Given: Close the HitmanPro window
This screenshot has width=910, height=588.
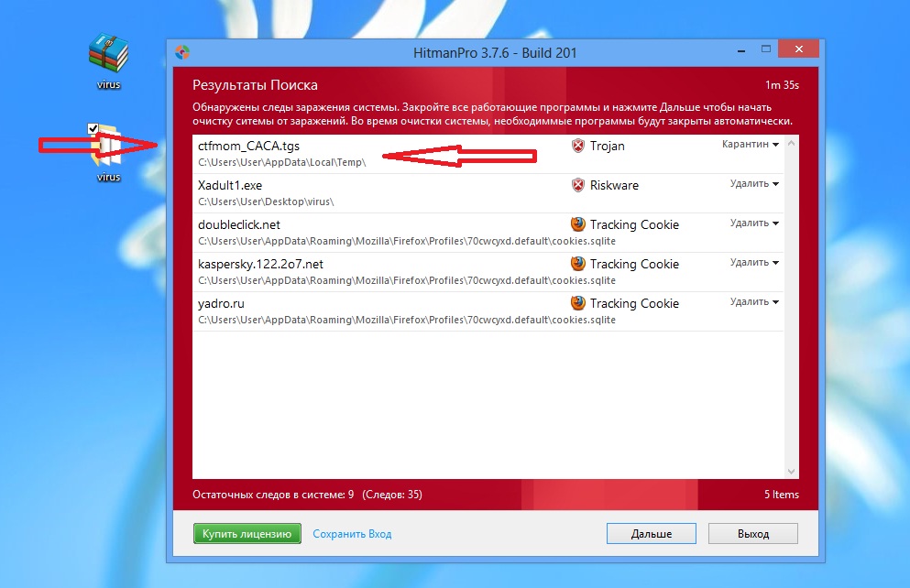Looking at the screenshot, I should (798, 49).
